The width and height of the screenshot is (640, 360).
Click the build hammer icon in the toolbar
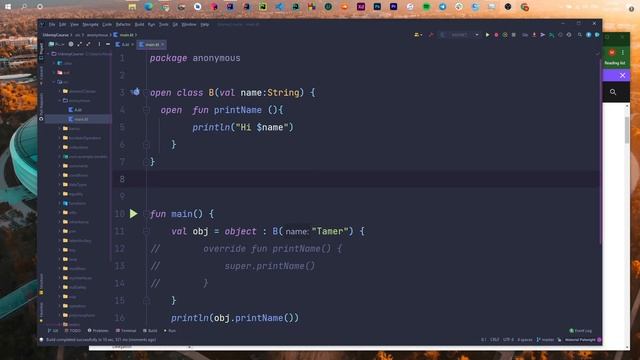[x=431, y=35]
